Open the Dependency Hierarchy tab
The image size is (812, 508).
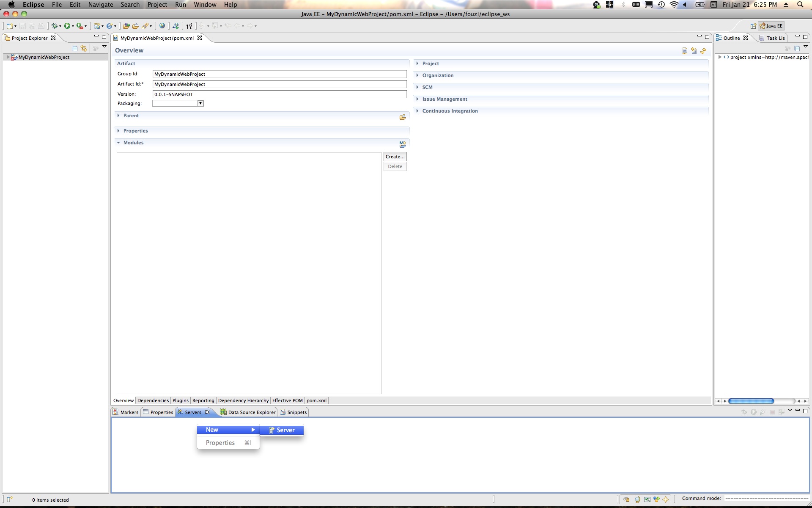[243, 400]
